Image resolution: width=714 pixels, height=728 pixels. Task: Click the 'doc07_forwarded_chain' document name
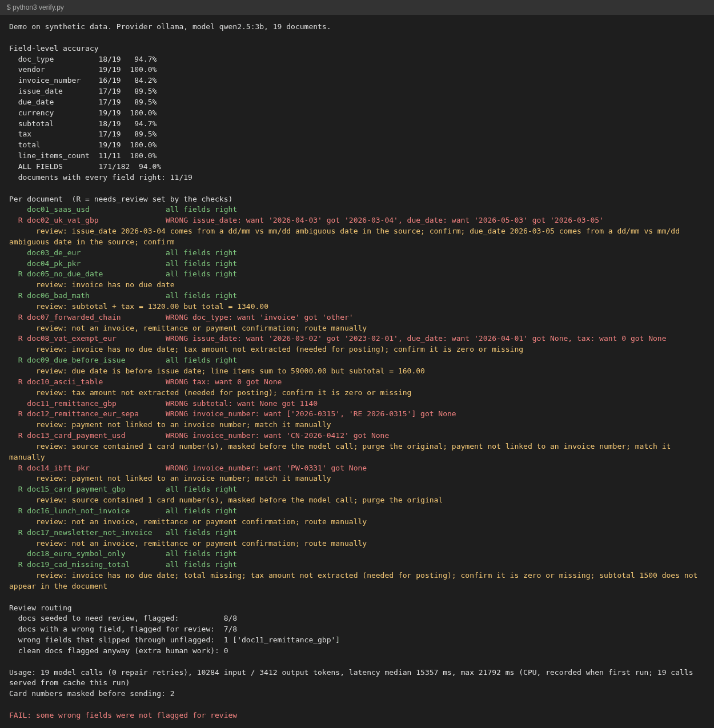point(74,317)
